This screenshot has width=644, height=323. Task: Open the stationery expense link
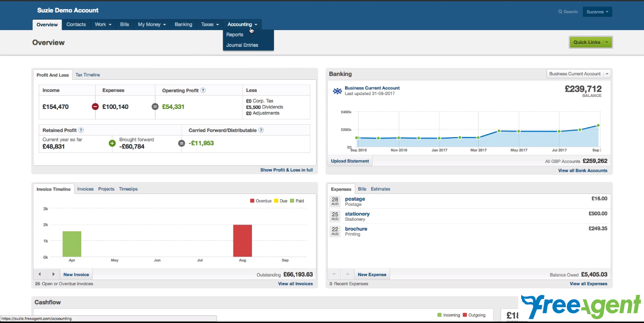pyautogui.click(x=357, y=214)
